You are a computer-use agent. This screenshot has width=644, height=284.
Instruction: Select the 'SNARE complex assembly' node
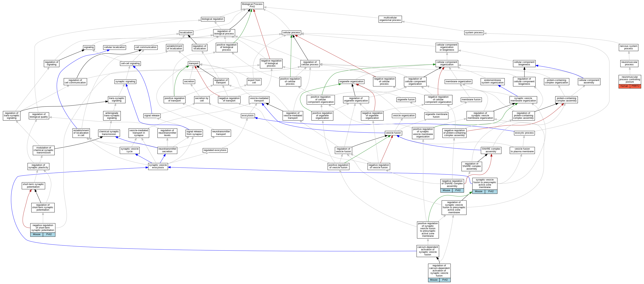(491, 150)
